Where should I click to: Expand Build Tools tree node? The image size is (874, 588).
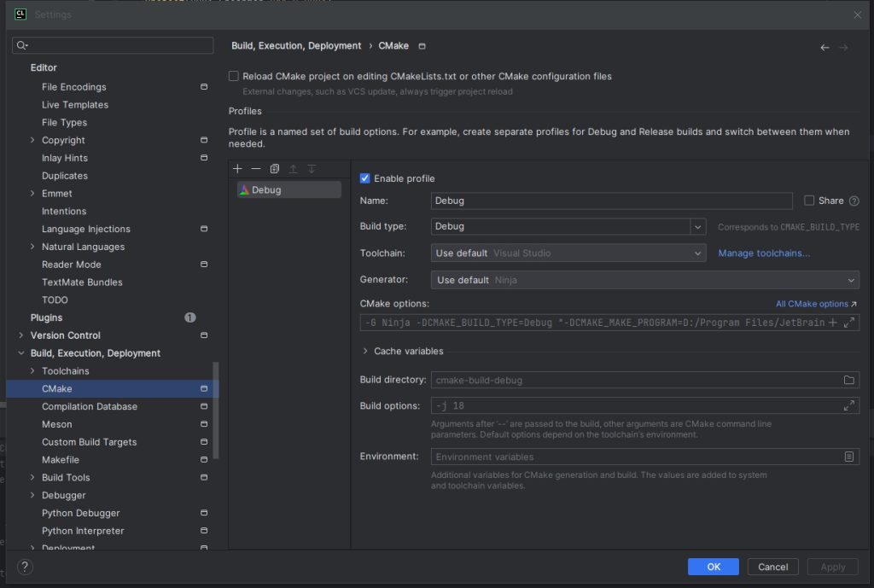[x=32, y=478]
